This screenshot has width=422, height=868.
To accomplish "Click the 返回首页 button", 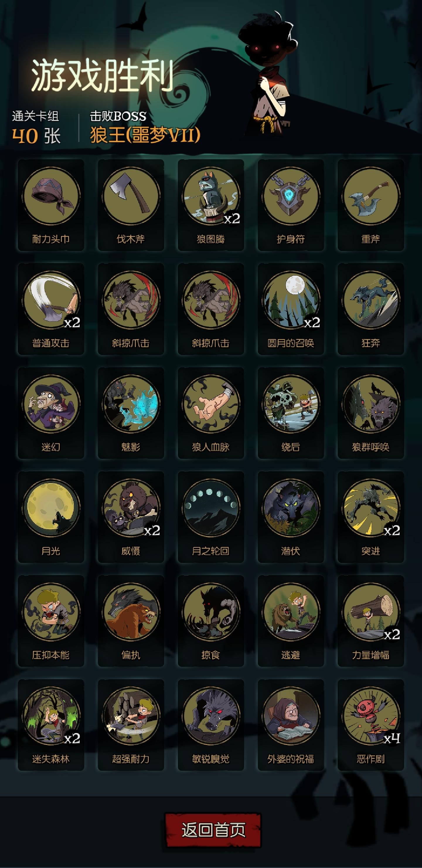I will tap(213, 830).
